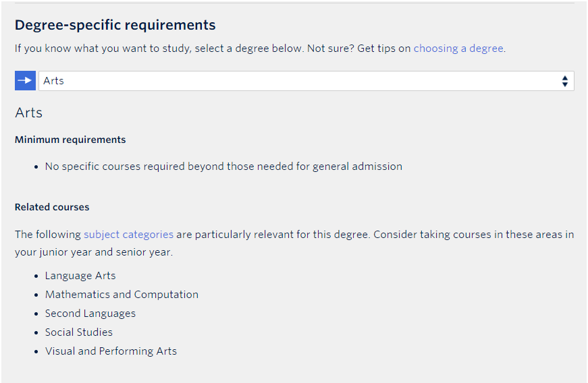Viewport: 588px width, 383px height.
Task: Click the 'The following' paragraph text
Action: [294, 243]
